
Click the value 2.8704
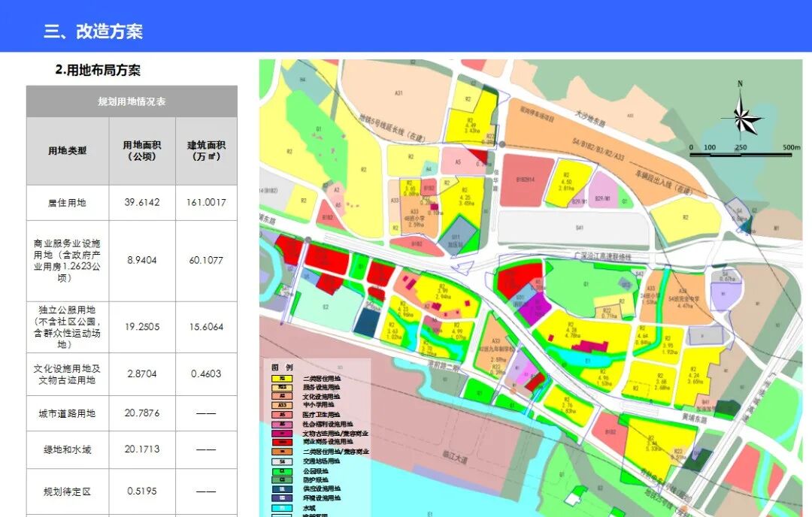tap(142, 373)
